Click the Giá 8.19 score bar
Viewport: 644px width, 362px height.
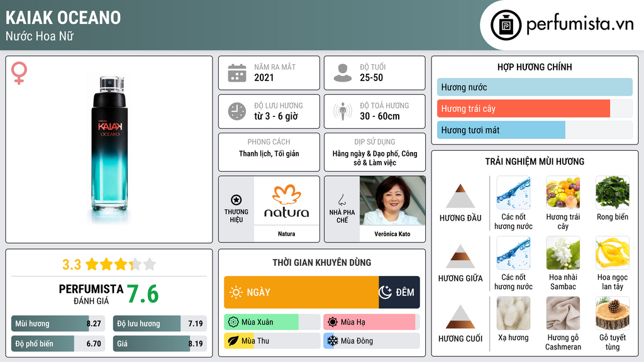(160, 344)
